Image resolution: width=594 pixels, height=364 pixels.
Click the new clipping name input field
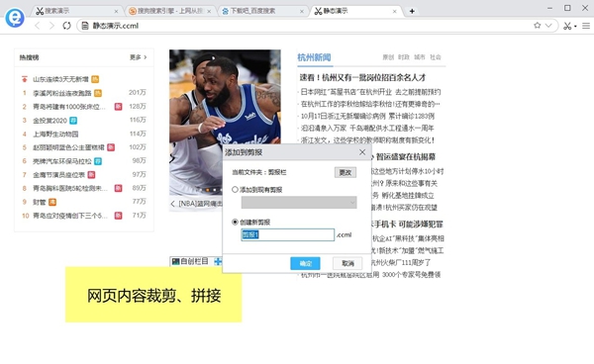point(288,235)
